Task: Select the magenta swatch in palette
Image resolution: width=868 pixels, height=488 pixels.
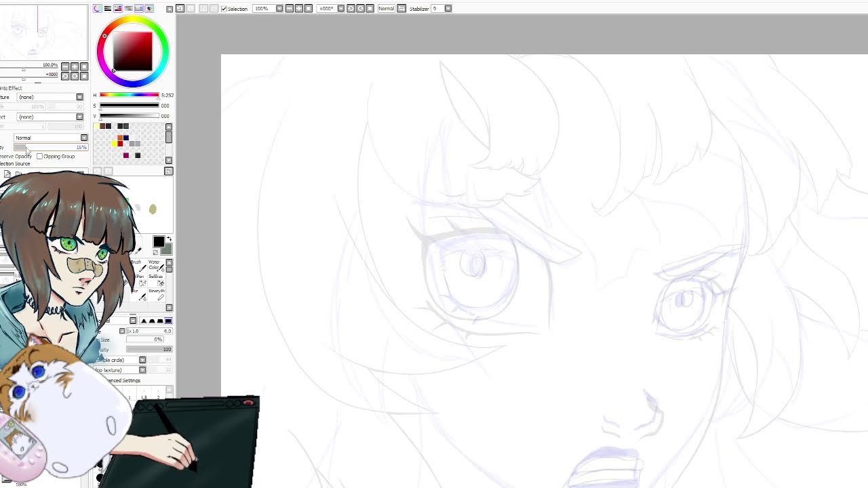Action: (125, 155)
